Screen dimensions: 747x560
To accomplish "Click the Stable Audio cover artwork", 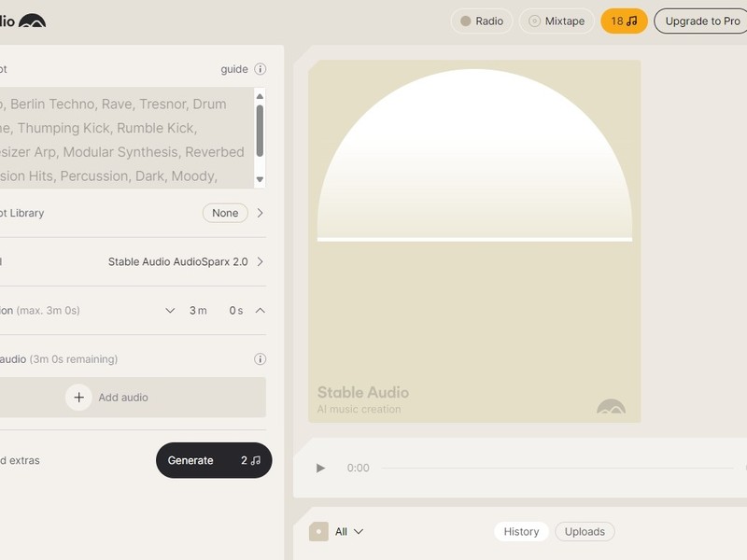I will [x=474, y=241].
